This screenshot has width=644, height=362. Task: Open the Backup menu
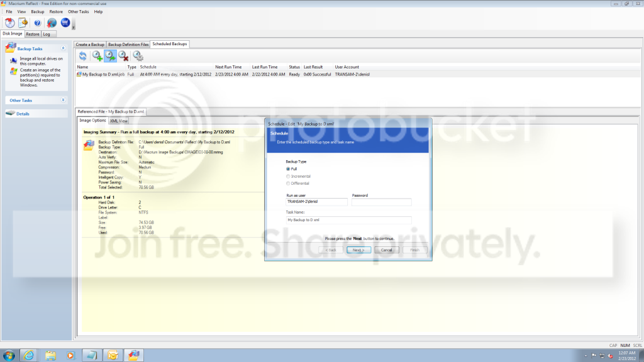(x=37, y=11)
